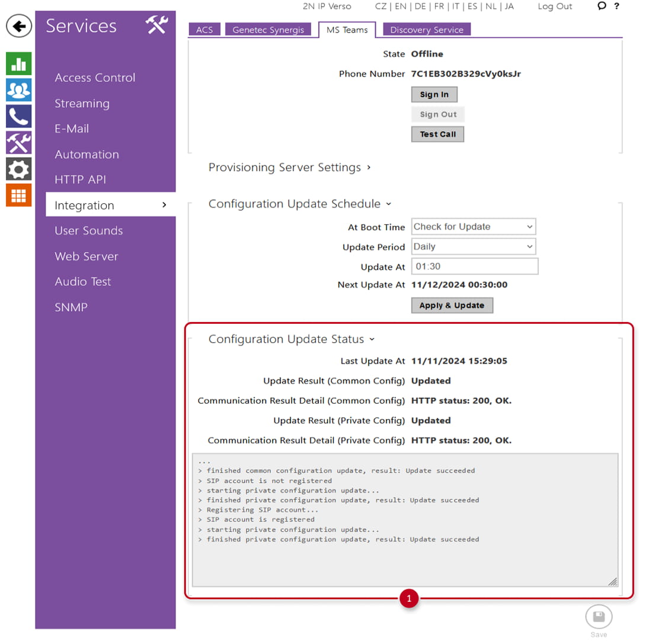This screenshot has width=649, height=644.
Task: Open Access Control menu item
Action: [95, 78]
